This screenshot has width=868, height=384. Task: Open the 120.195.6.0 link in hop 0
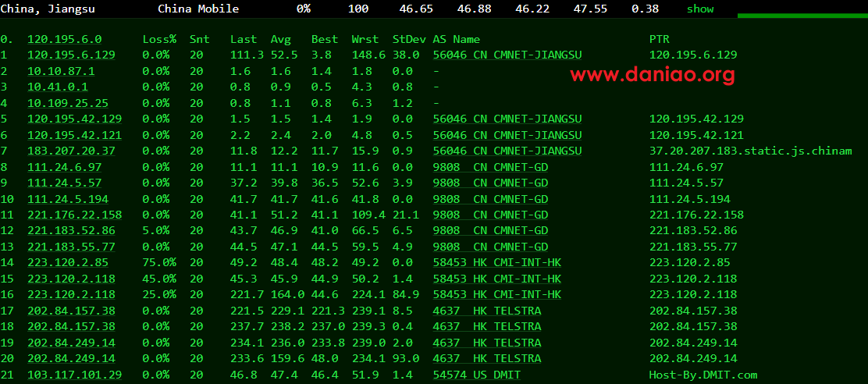[x=65, y=39]
